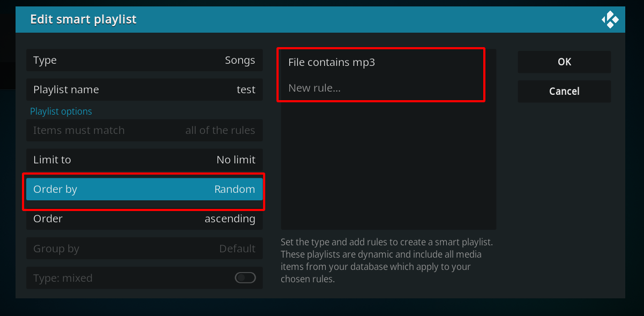Image resolution: width=644 pixels, height=316 pixels.
Task: Click the Order setting label
Action: [48, 219]
